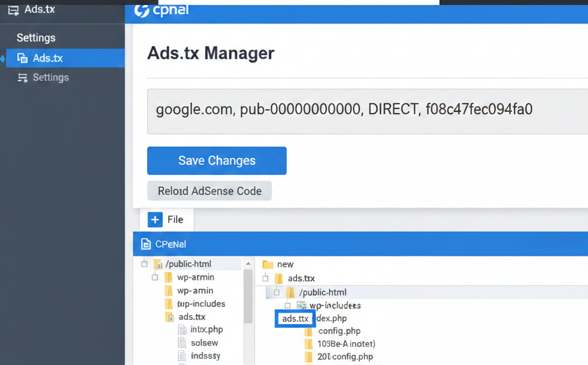Open the Settings sub-item in sidebar

click(51, 78)
